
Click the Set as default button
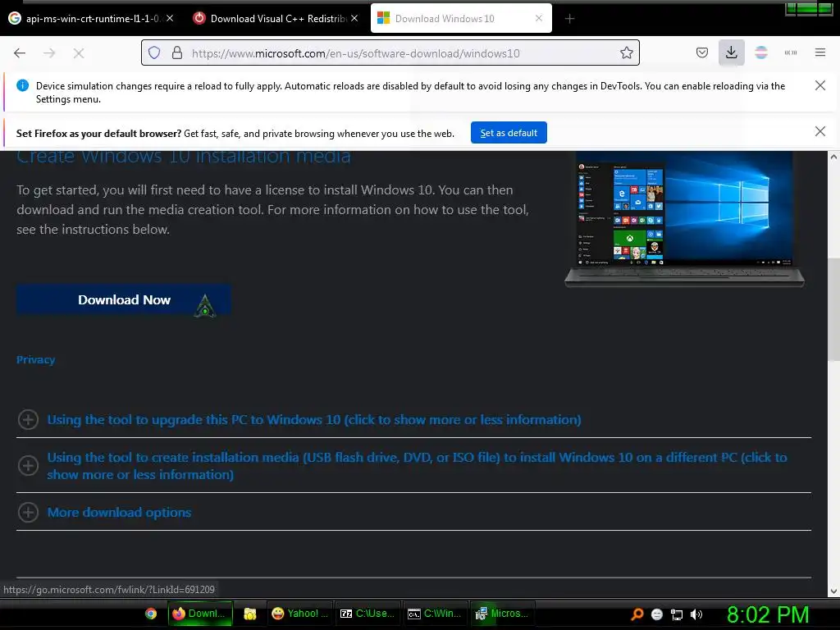tap(509, 133)
